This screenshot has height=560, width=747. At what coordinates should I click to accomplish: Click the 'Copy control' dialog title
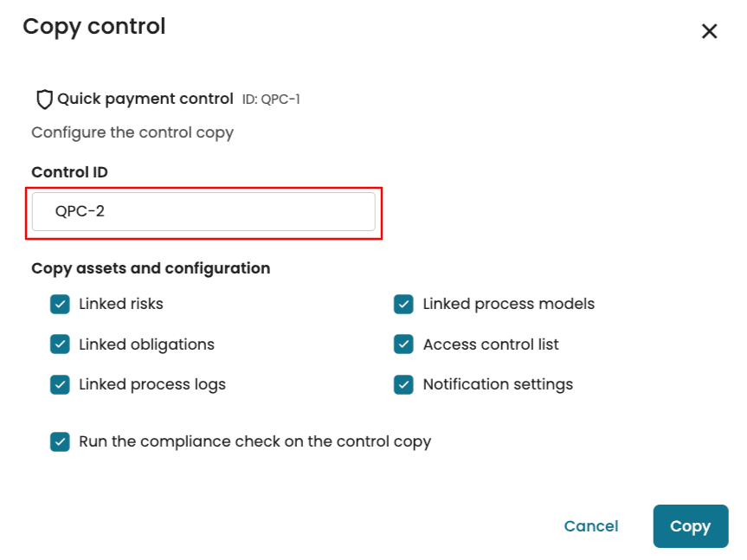click(93, 27)
